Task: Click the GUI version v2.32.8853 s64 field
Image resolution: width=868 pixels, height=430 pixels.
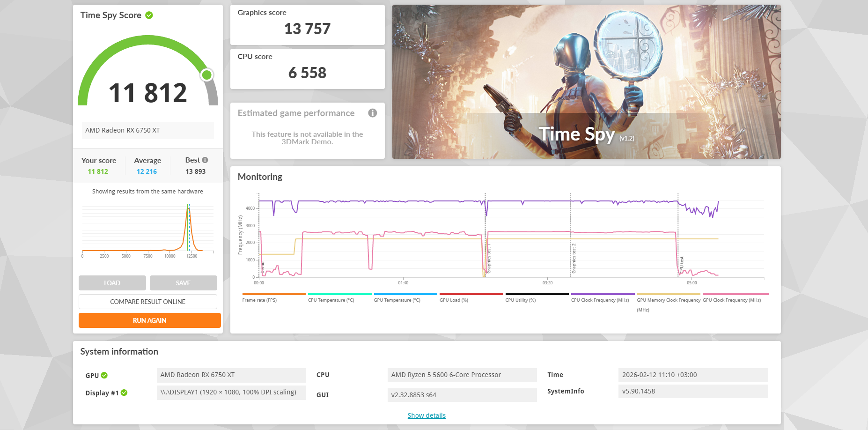Action: click(462, 395)
